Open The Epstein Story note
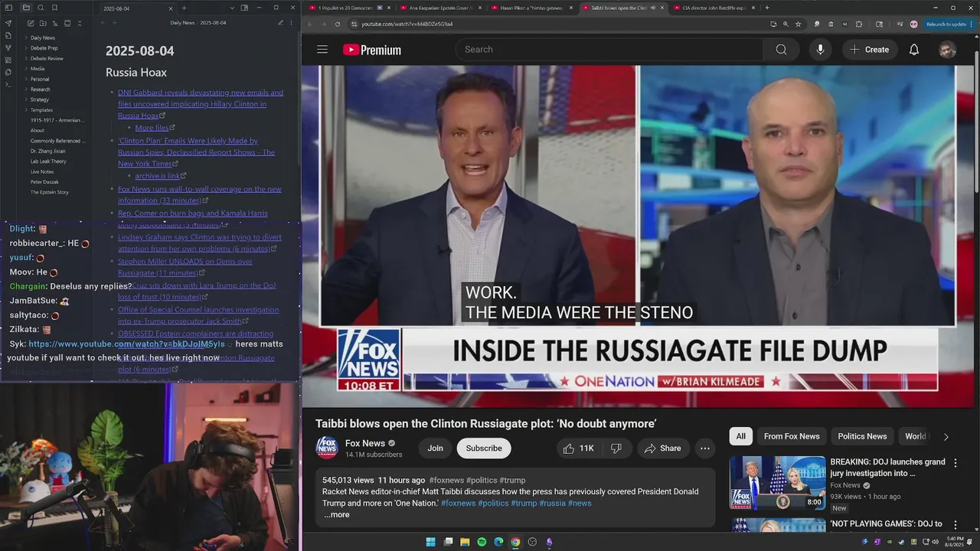Viewport: 980px width, 551px height. [x=49, y=192]
